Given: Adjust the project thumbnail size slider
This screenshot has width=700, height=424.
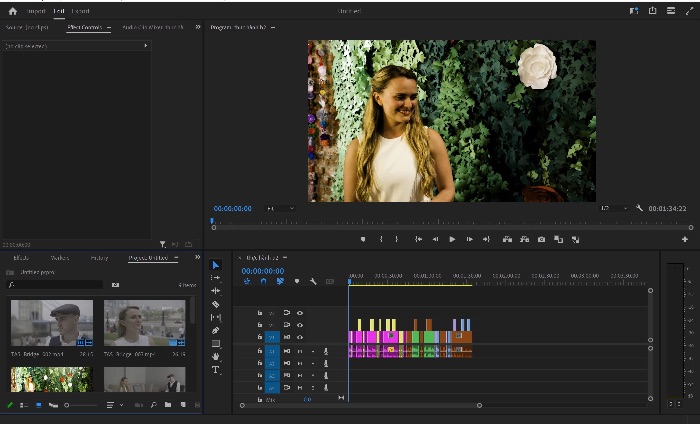Looking at the screenshot, I should 81,405.
